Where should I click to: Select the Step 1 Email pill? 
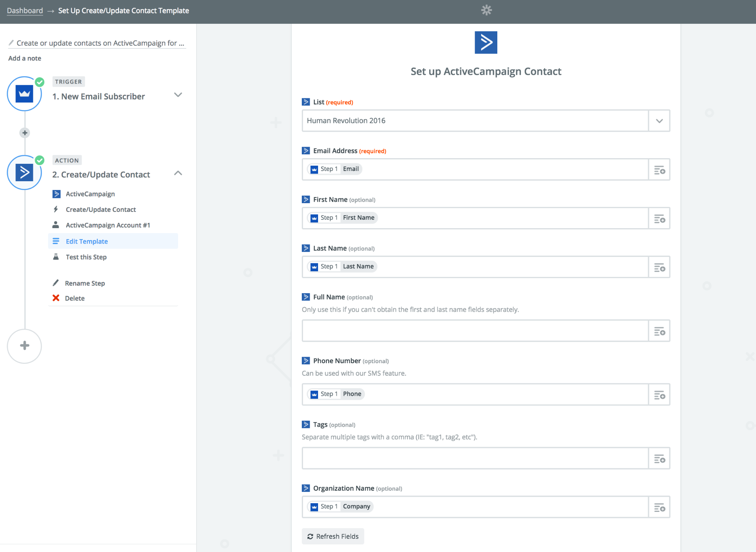(x=334, y=169)
